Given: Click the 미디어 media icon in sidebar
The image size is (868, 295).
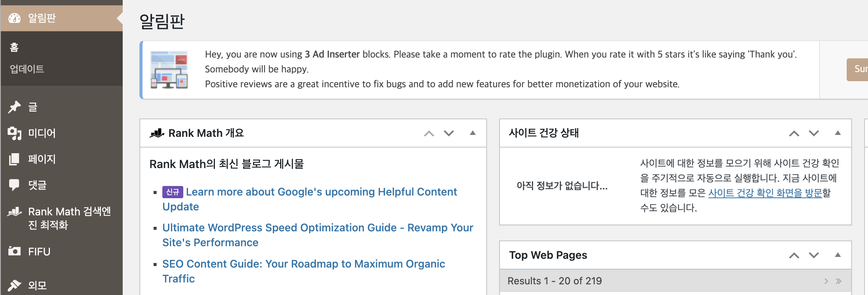Looking at the screenshot, I should pyautogui.click(x=14, y=133).
